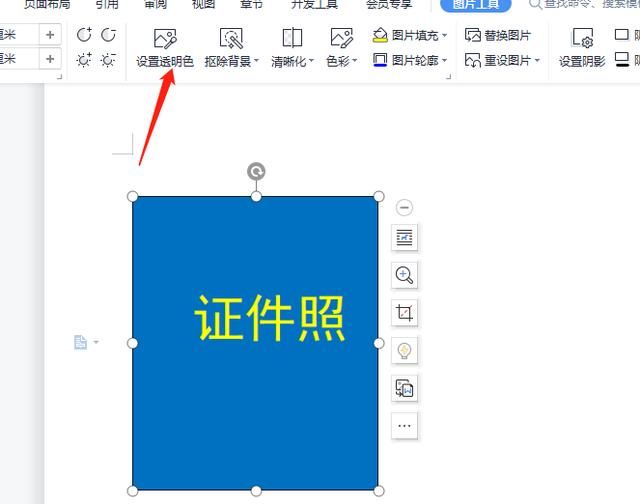Image resolution: width=640 pixels, height=504 pixels.
Task: Click the Set Transparent Color (设置透明色) tool
Action: (164, 48)
